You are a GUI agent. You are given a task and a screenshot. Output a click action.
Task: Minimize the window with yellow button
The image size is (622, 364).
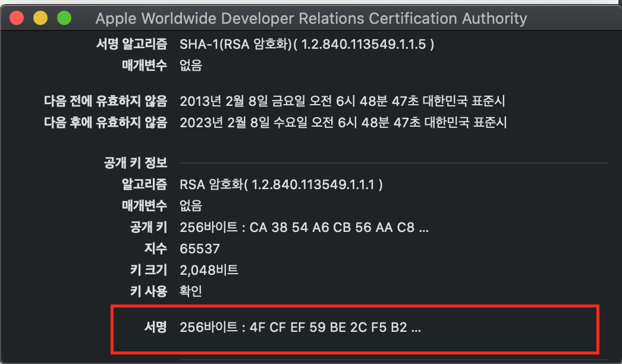tap(40, 18)
